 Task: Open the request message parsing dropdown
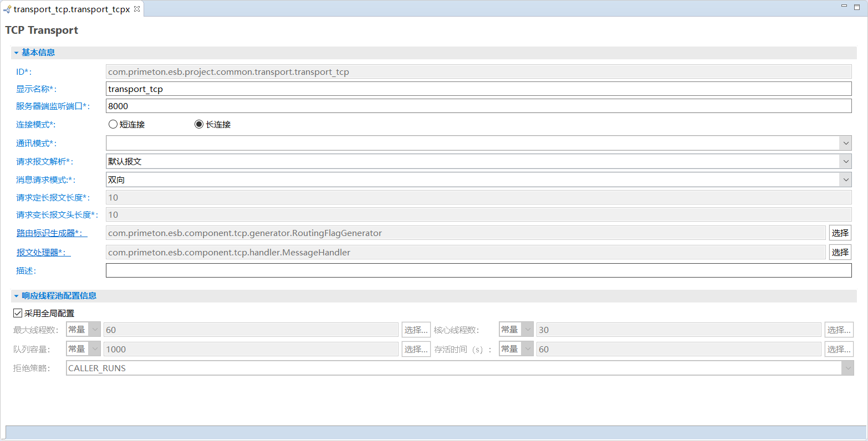(845, 162)
